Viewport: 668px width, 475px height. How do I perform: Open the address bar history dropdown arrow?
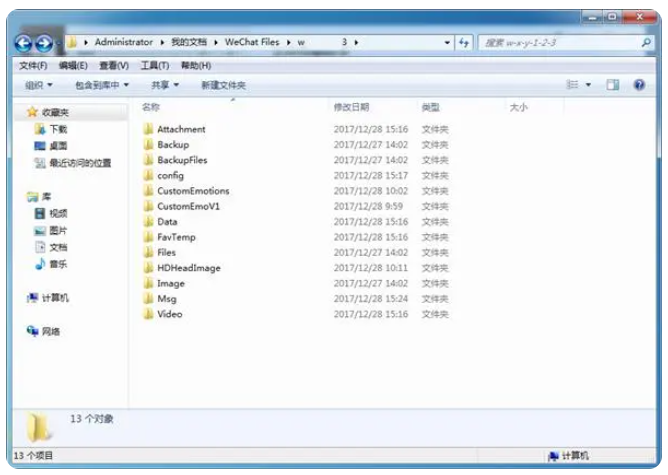447,43
